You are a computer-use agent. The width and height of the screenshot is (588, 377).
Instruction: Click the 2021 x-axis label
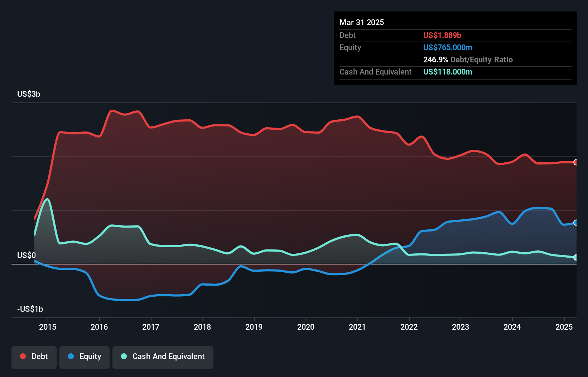pyautogui.click(x=357, y=327)
